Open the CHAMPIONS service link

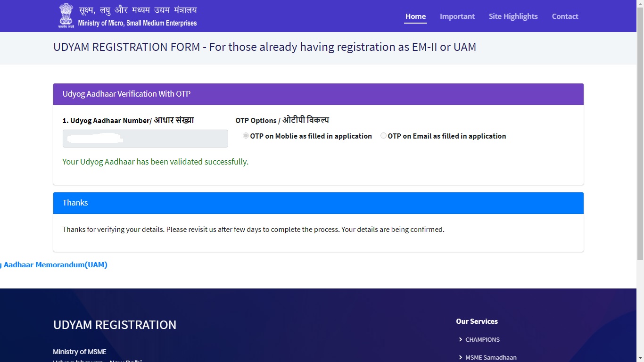coord(482,339)
